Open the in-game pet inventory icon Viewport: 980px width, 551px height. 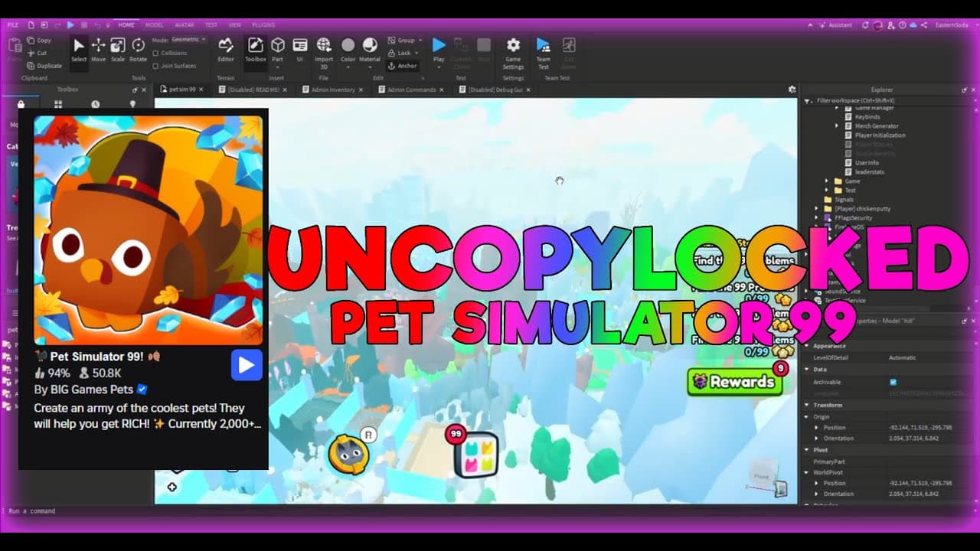(x=476, y=454)
